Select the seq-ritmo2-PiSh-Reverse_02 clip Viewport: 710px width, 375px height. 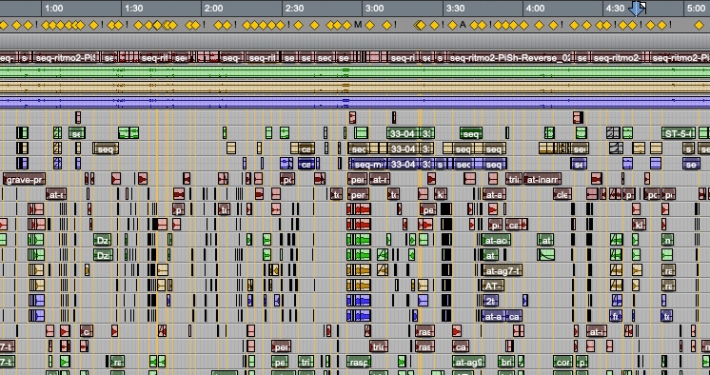coord(510,58)
